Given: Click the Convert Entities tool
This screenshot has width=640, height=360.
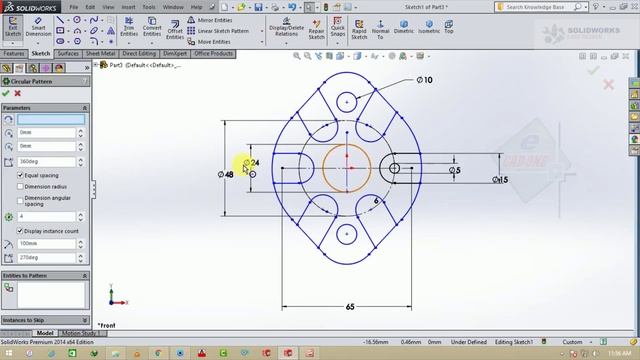Looking at the screenshot, I should (152, 27).
